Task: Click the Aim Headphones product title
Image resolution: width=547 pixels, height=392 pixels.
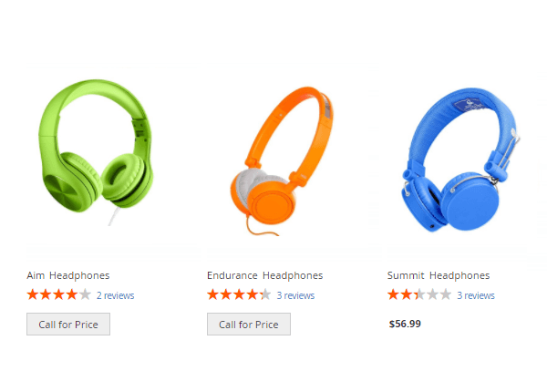Action: [68, 275]
